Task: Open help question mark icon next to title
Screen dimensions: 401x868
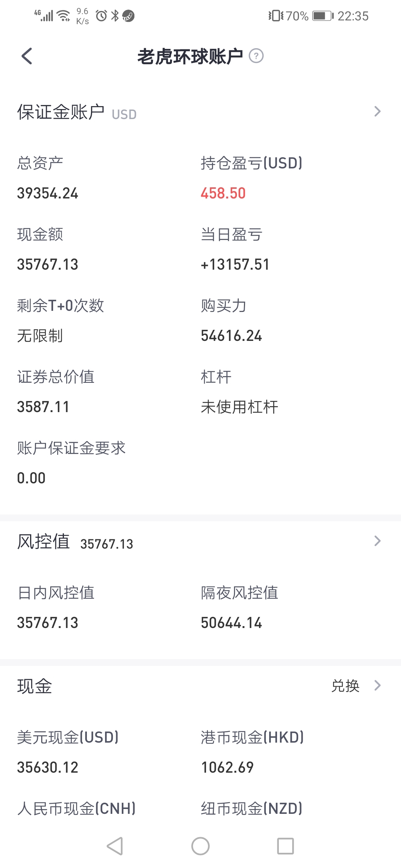Action: 256,56
